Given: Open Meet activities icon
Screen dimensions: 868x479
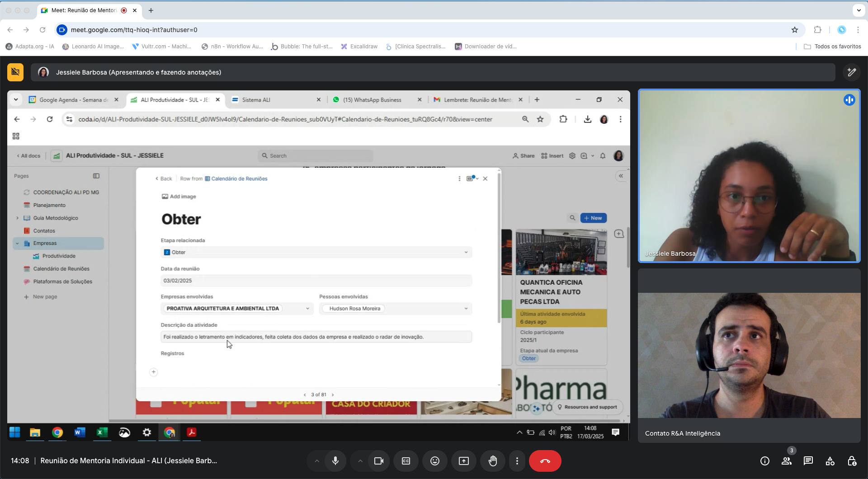Looking at the screenshot, I should (x=830, y=461).
